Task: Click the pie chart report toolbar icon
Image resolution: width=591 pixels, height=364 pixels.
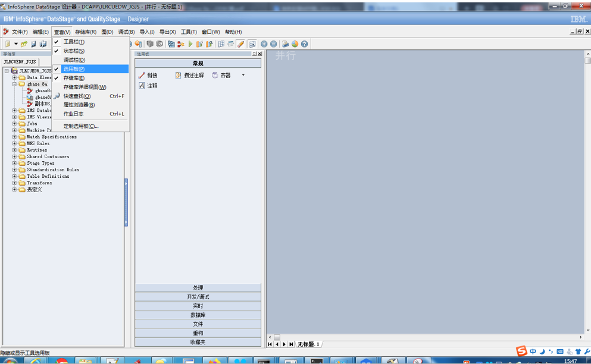Action: (x=295, y=44)
